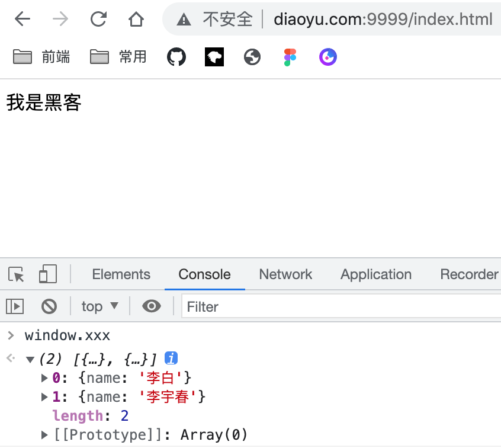
Task: Open the GitHub bookmark icon
Action: point(176,57)
